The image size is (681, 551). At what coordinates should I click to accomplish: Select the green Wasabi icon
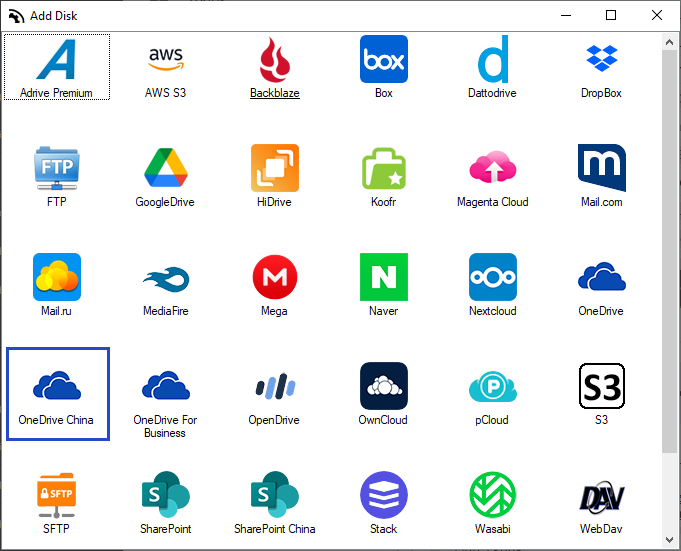493,495
